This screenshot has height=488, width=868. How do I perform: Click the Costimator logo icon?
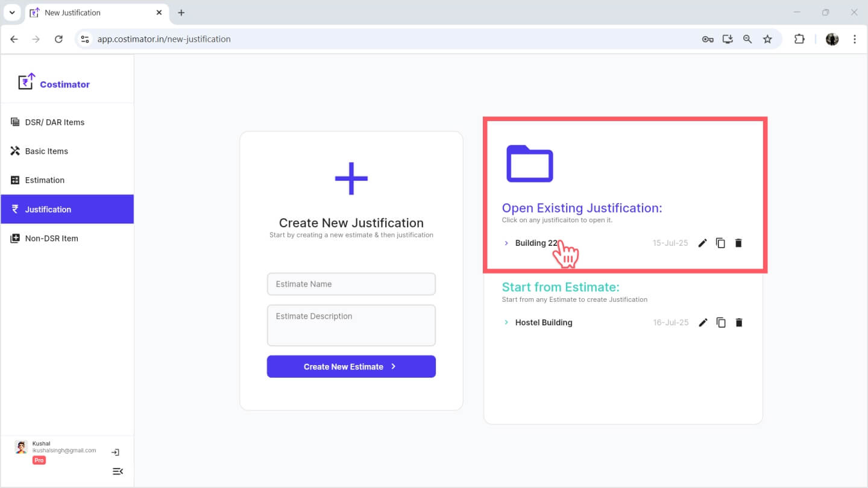(27, 81)
